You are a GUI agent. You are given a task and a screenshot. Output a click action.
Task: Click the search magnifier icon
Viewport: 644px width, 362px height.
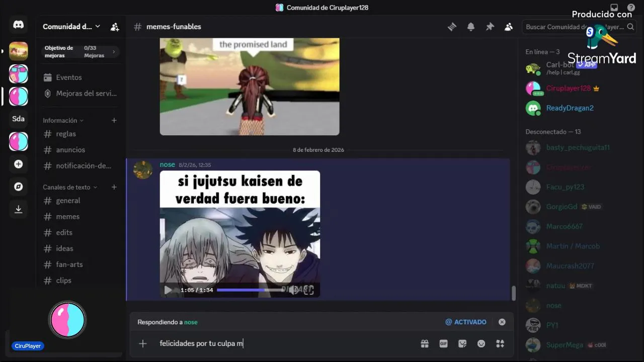(630, 27)
